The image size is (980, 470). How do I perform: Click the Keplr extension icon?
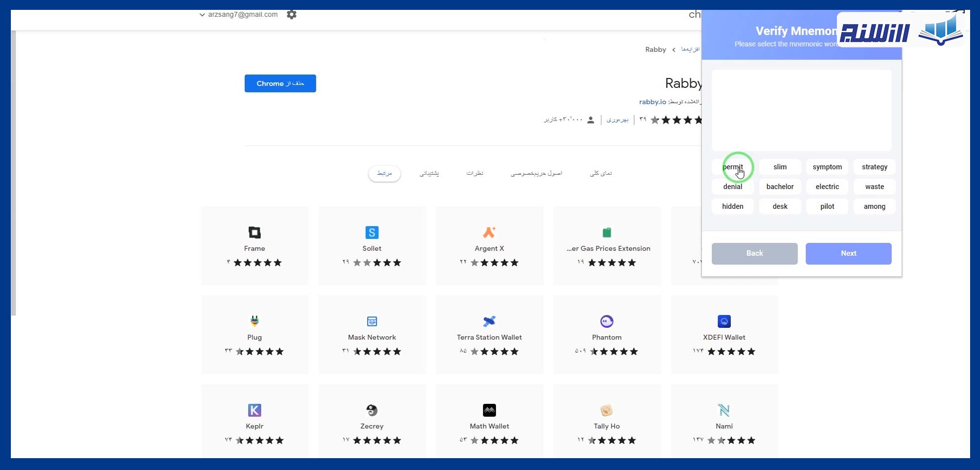[255, 410]
